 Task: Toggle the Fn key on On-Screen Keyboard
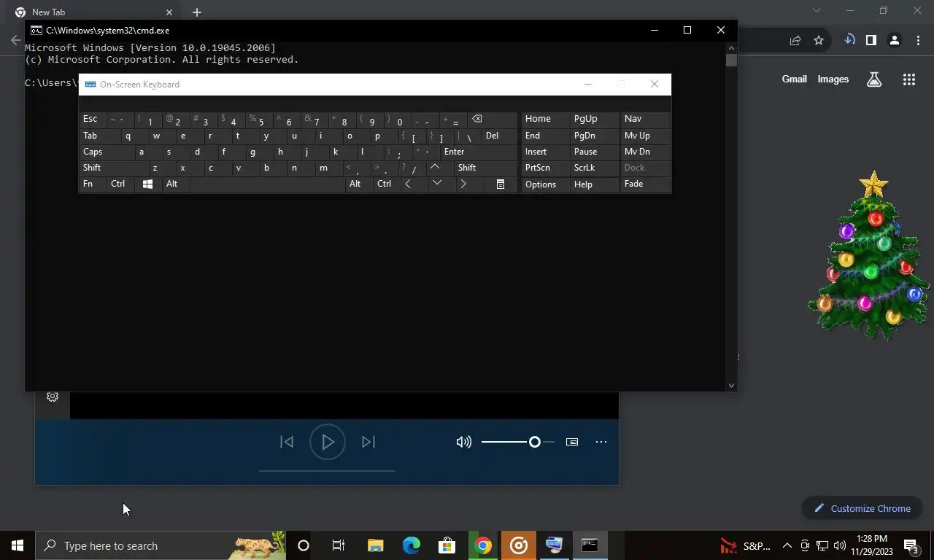[93, 184]
